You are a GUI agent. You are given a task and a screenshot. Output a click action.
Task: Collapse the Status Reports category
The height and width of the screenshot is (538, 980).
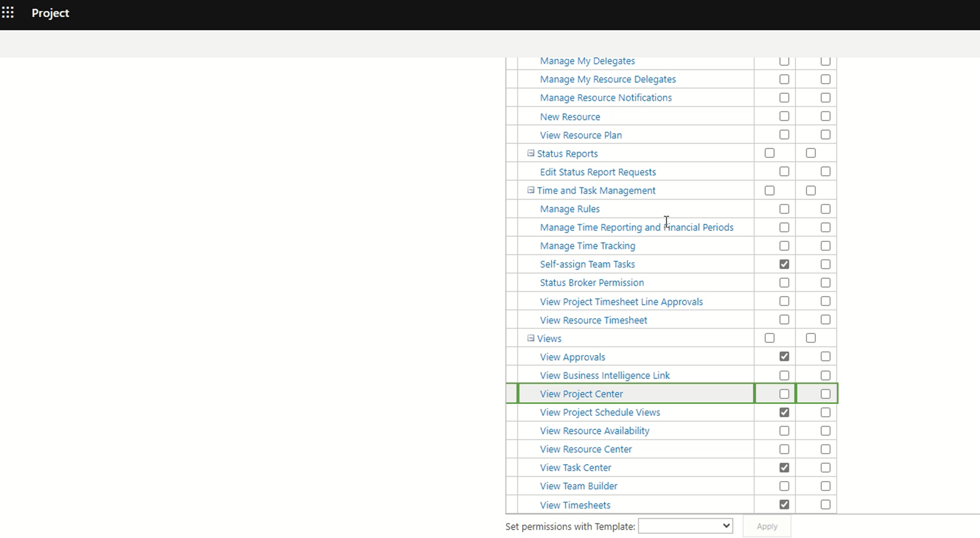(531, 153)
